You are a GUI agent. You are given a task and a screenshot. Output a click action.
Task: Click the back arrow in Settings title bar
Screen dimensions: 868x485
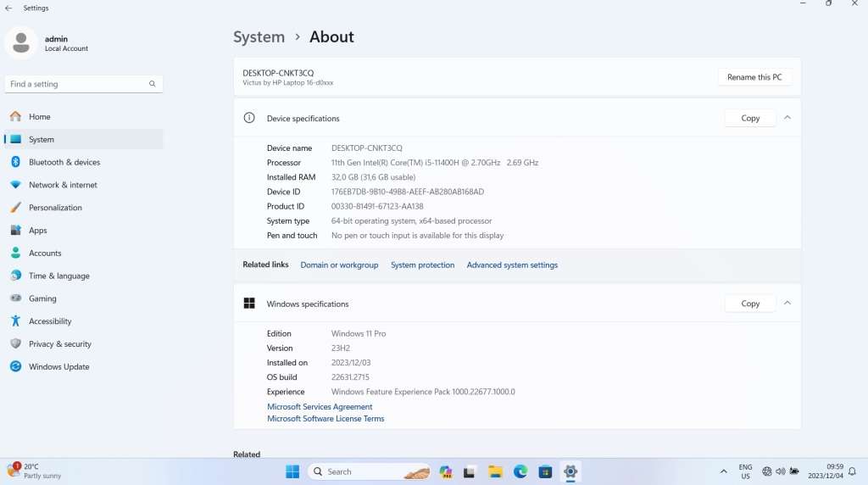point(8,8)
